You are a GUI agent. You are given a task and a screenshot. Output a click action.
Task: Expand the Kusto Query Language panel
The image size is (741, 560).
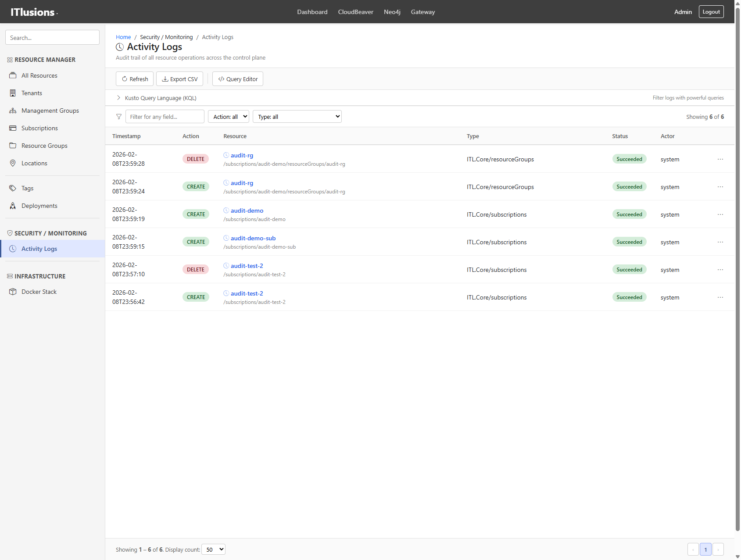(118, 98)
